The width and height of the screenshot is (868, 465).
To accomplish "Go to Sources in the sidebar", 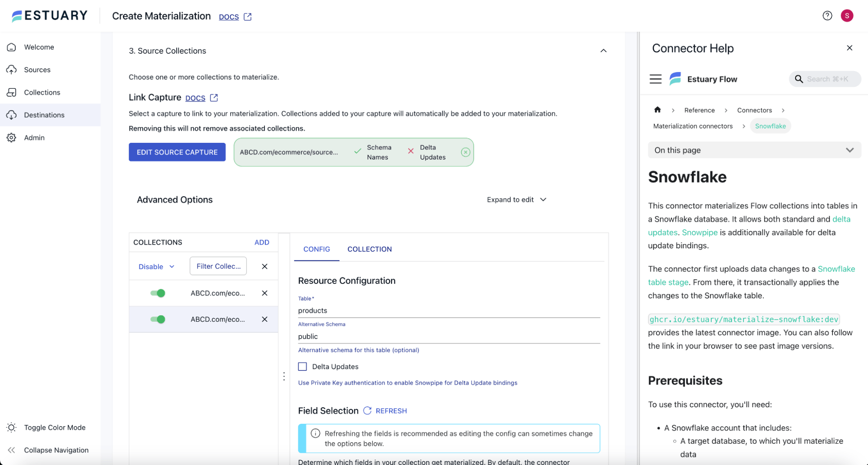I will [37, 69].
